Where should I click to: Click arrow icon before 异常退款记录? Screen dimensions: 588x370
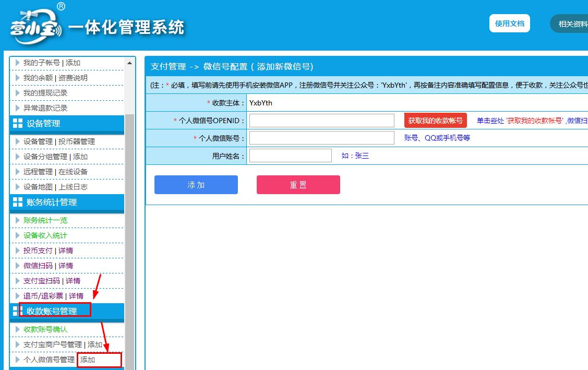click(18, 108)
